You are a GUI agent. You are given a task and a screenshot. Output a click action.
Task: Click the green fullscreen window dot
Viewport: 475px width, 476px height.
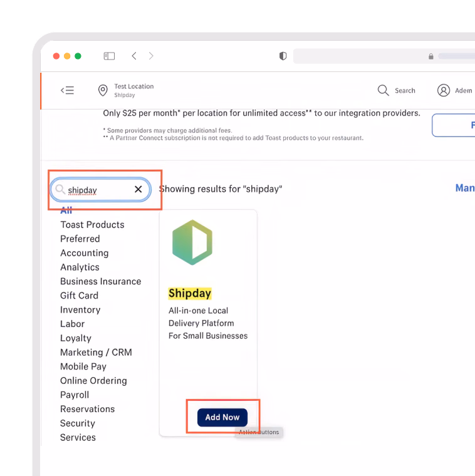click(78, 56)
